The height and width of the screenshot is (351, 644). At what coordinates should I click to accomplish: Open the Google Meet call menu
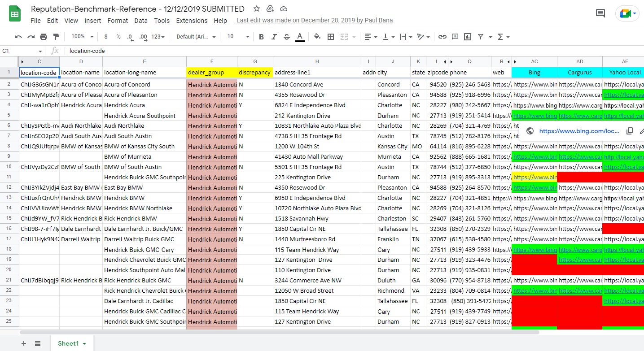[627, 13]
